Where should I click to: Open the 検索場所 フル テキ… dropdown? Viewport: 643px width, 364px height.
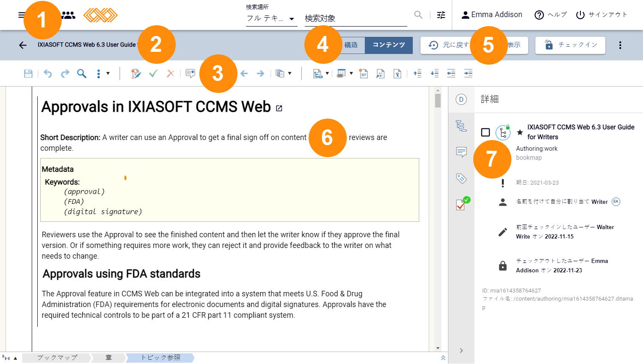(x=271, y=18)
